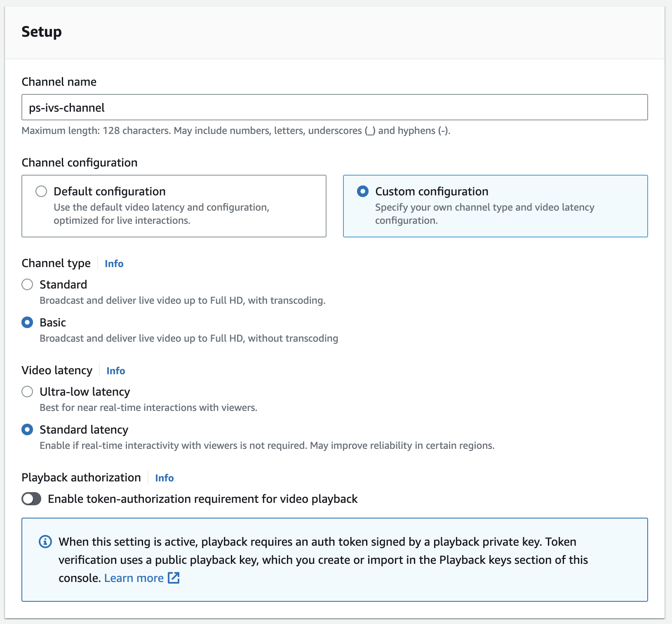Click the external link icon beside Learn more
The image size is (672, 624).
[174, 578]
